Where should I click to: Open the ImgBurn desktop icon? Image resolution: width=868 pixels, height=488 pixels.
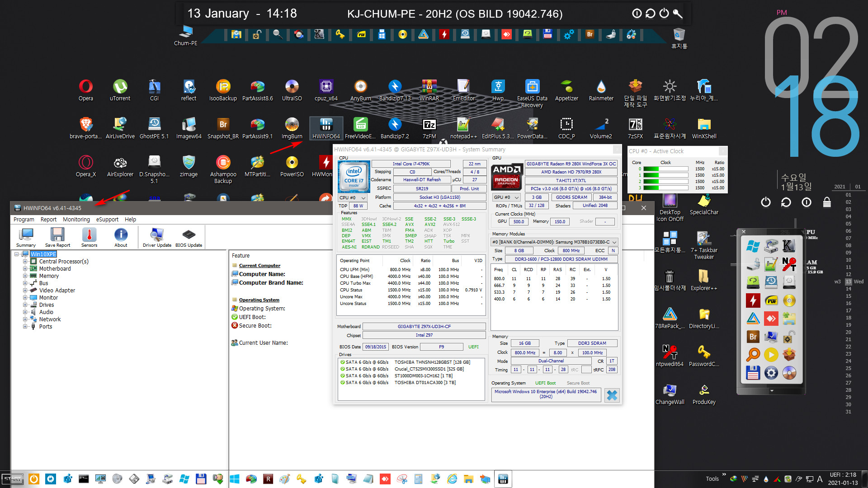tap(292, 128)
